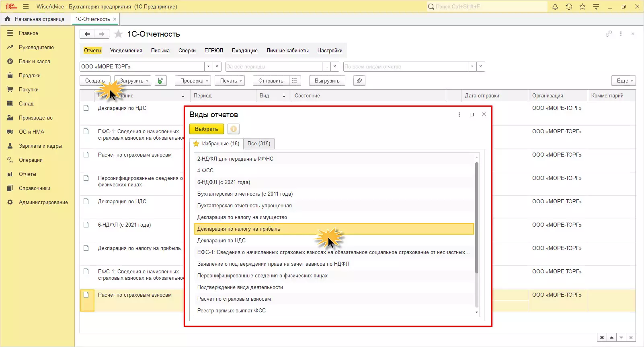The width and height of the screenshot is (644, 347).
Task: Click the paperclip attachment icon
Action: point(359,81)
